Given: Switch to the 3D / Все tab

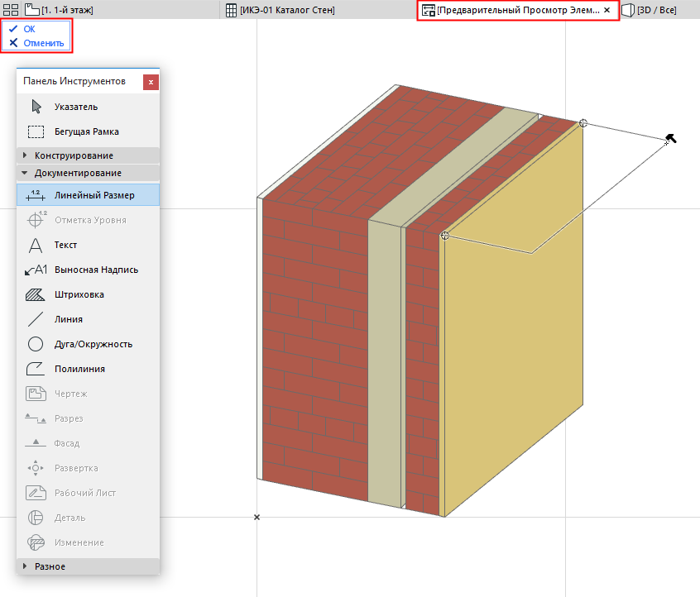Looking at the screenshot, I should 650,10.
